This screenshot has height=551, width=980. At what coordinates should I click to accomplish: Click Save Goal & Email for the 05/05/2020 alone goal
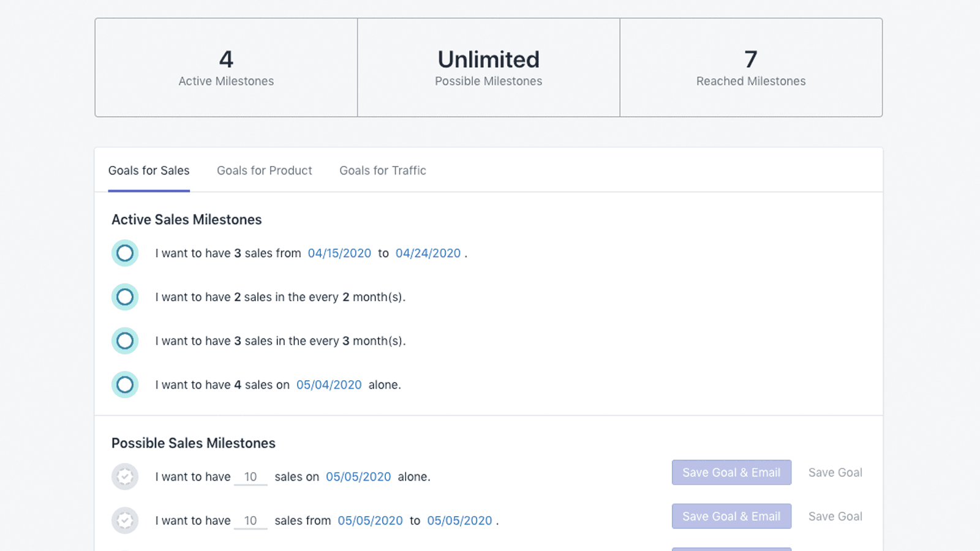click(x=731, y=472)
